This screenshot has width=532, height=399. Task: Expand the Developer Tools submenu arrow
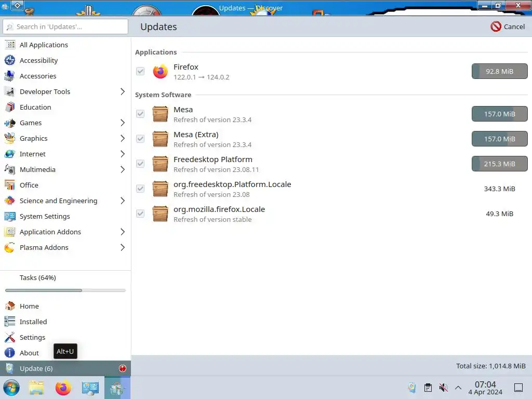tap(123, 91)
